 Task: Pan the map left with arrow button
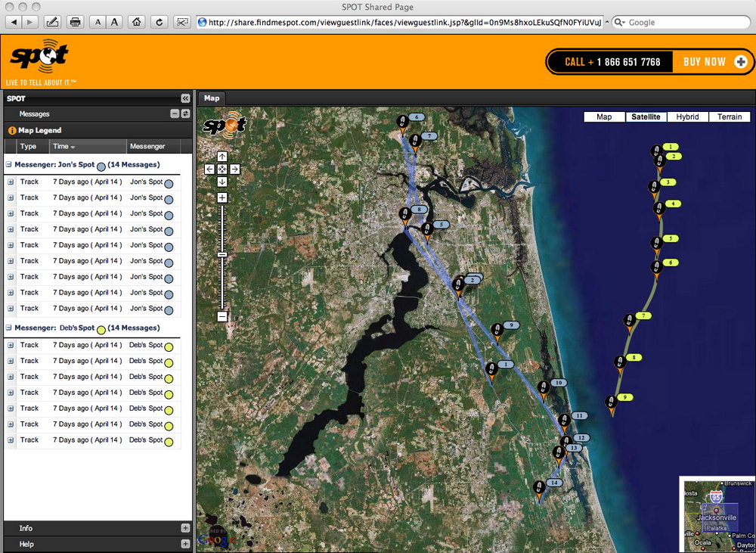pos(209,169)
